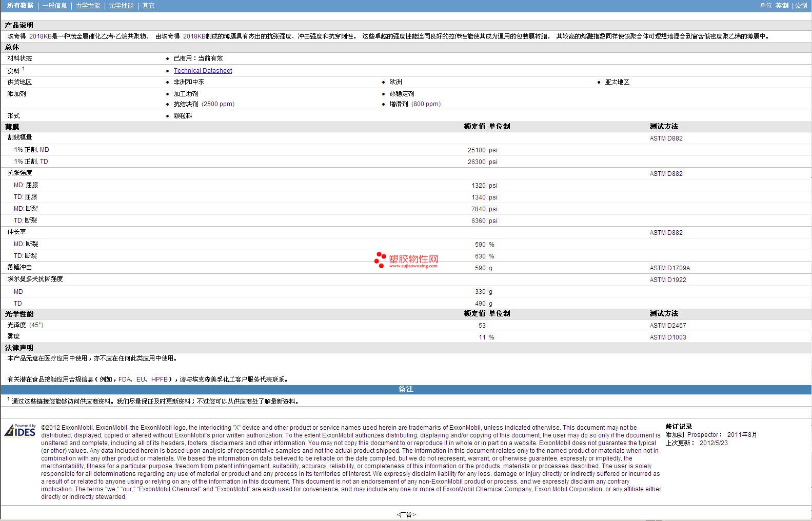Select the 颗粒料 form entry
The image size is (812, 521).
point(183,116)
